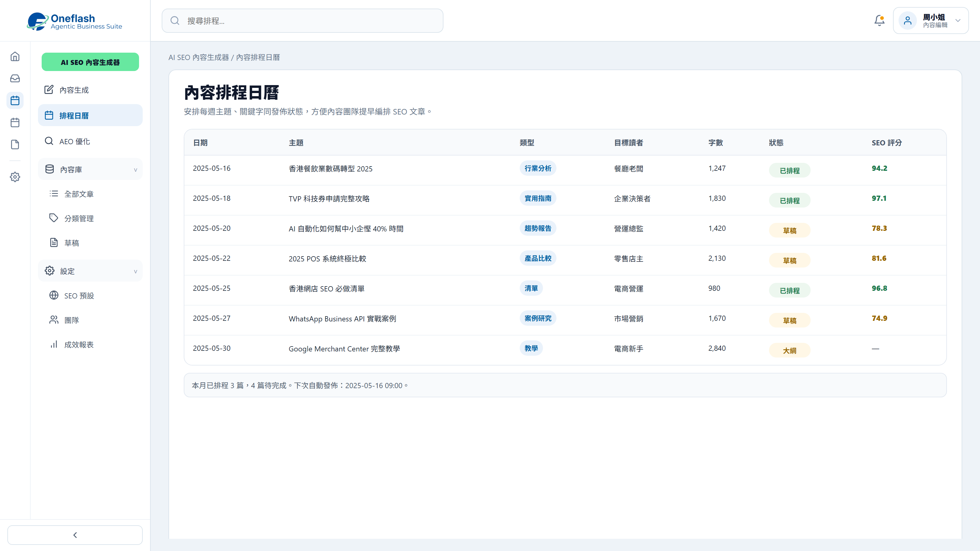Click the Oneflash logo
Screen dimensions: 980x551
(74, 21)
